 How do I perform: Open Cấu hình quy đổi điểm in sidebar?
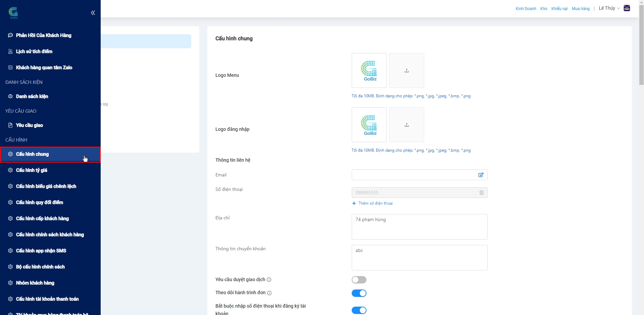pos(39,202)
